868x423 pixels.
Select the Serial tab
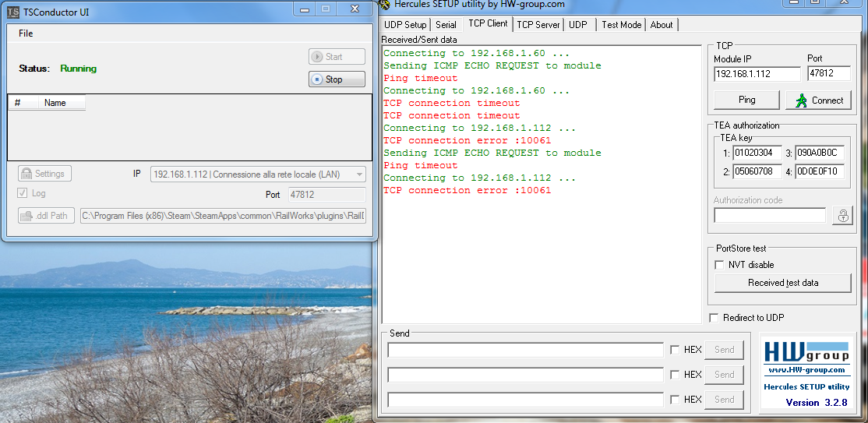446,25
